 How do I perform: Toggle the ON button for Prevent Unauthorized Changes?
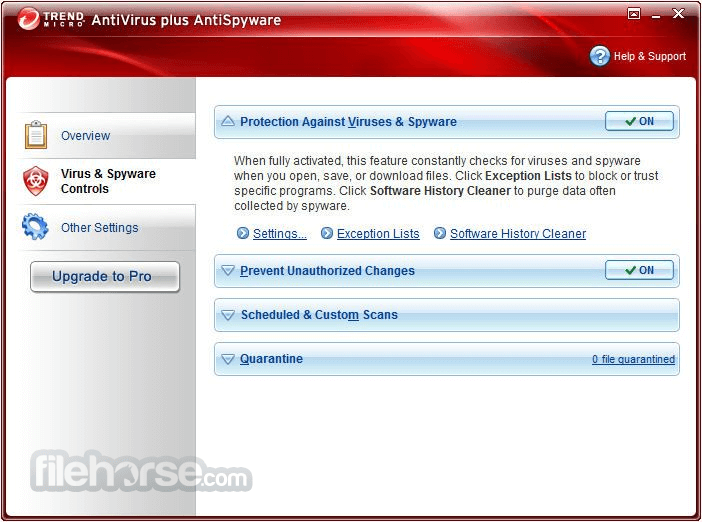click(639, 270)
